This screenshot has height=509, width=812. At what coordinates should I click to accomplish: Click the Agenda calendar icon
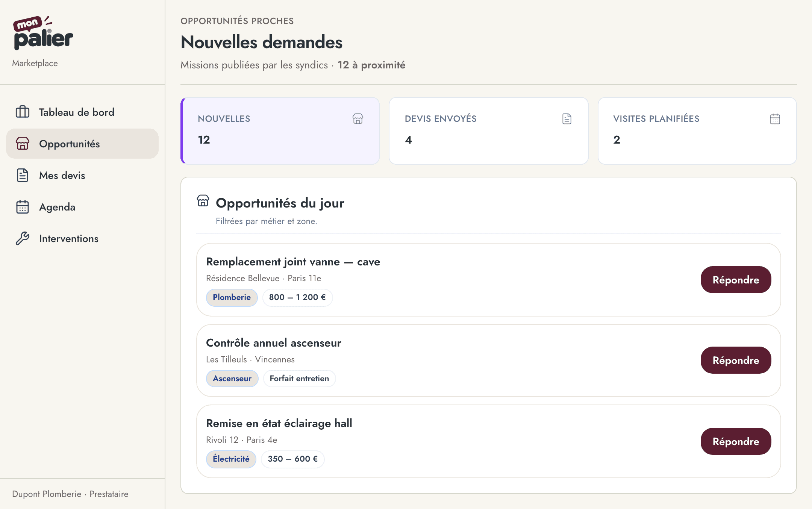(x=23, y=206)
